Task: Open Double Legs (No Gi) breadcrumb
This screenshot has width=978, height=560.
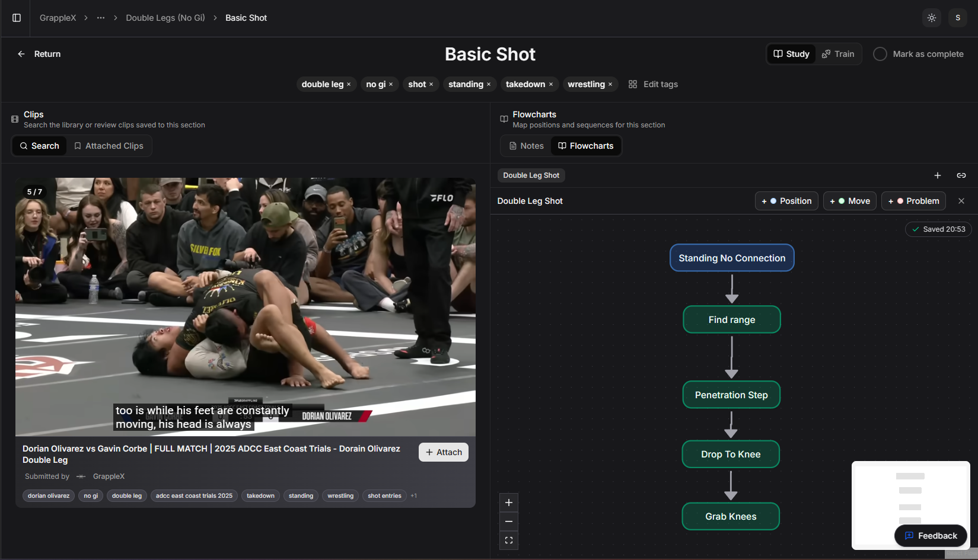Action: click(165, 18)
